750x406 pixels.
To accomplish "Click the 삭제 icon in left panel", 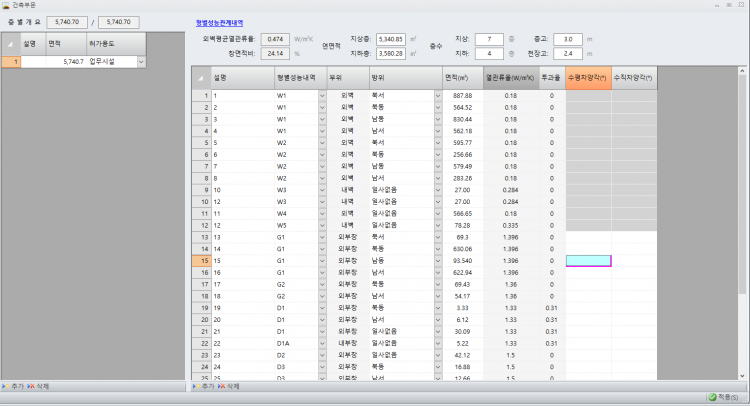I will tap(32, 385).
